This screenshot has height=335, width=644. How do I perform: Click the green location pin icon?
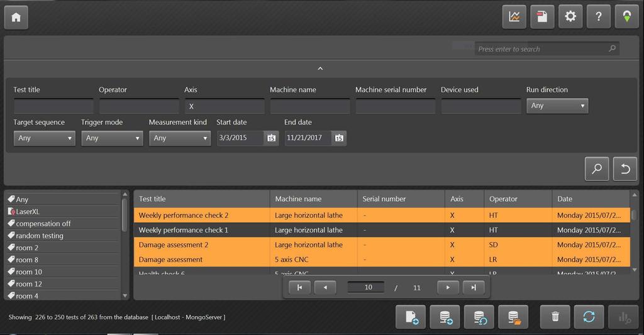(627, 17)
